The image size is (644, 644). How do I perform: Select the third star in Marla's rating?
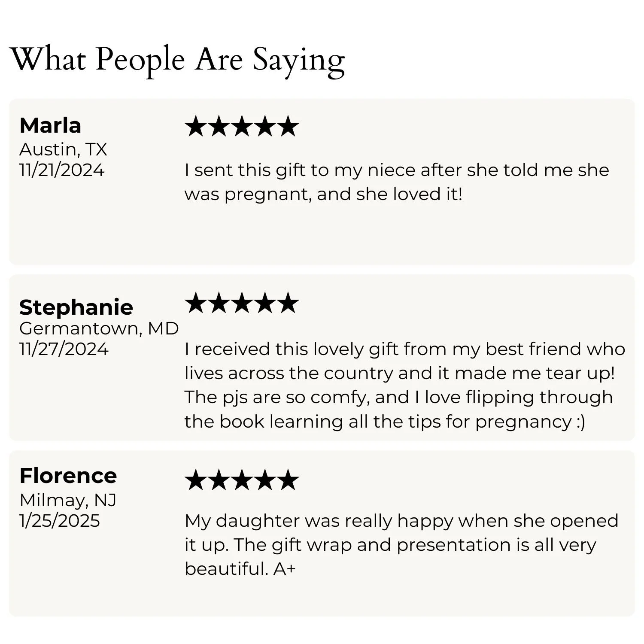pyautogui.click(x=242, y=126)
